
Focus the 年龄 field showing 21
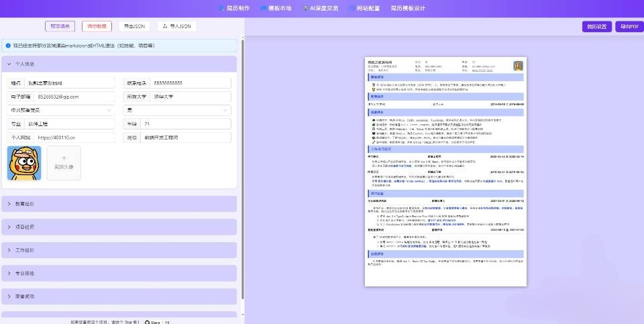[186, 124]
